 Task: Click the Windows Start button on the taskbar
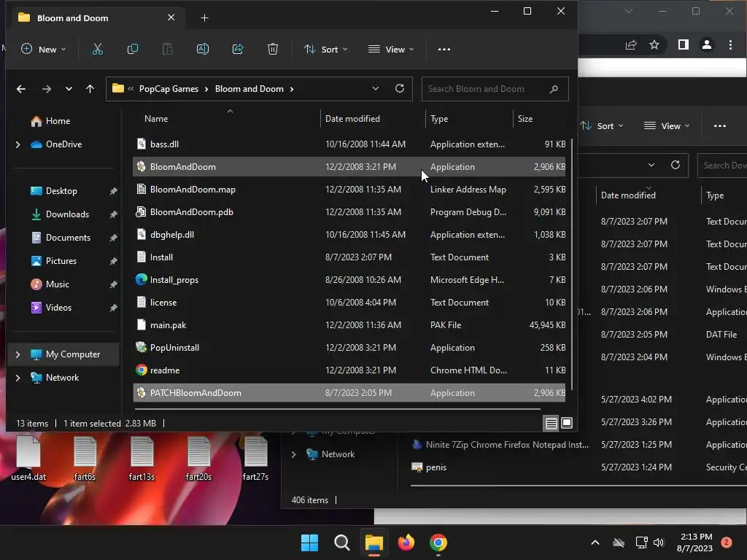point(309,542)
